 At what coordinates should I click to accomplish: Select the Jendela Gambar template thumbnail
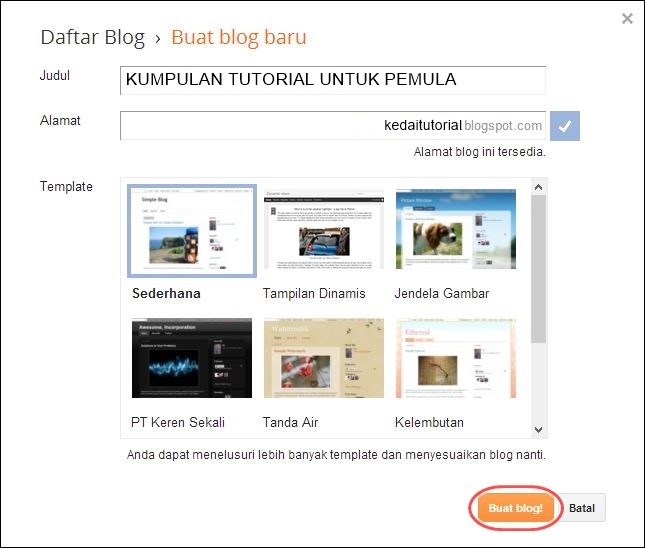[456, 229]
